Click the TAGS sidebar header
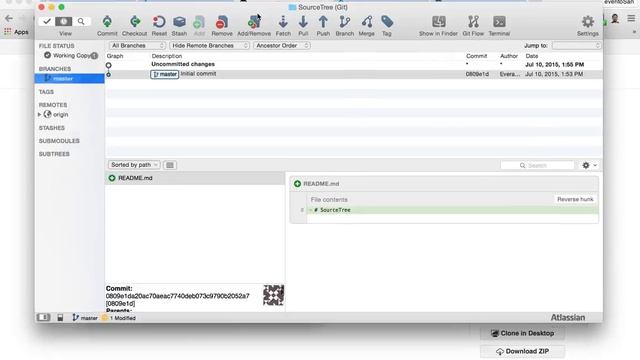The width and height of the screenshot is (640, 360). [x=46, y=92]
